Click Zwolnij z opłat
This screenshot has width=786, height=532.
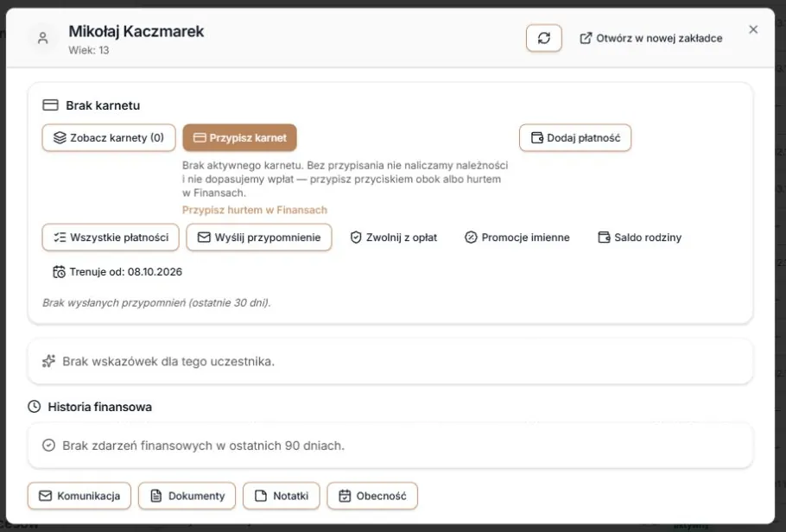pos(394,237)
